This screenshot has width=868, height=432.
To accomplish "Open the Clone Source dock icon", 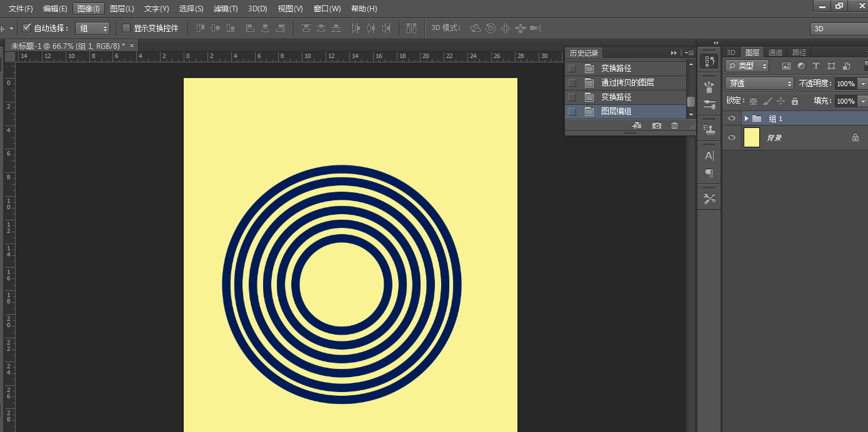I will 709,130.
